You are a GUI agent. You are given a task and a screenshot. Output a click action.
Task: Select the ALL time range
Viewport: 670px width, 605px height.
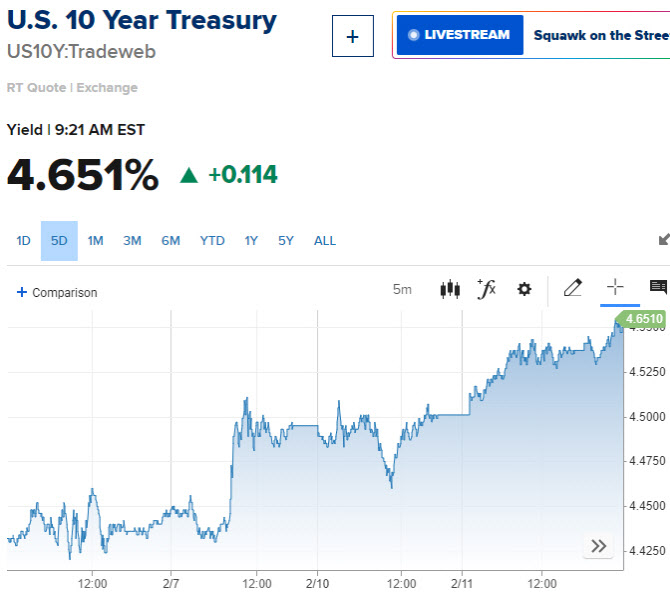[x=325, y=241]
